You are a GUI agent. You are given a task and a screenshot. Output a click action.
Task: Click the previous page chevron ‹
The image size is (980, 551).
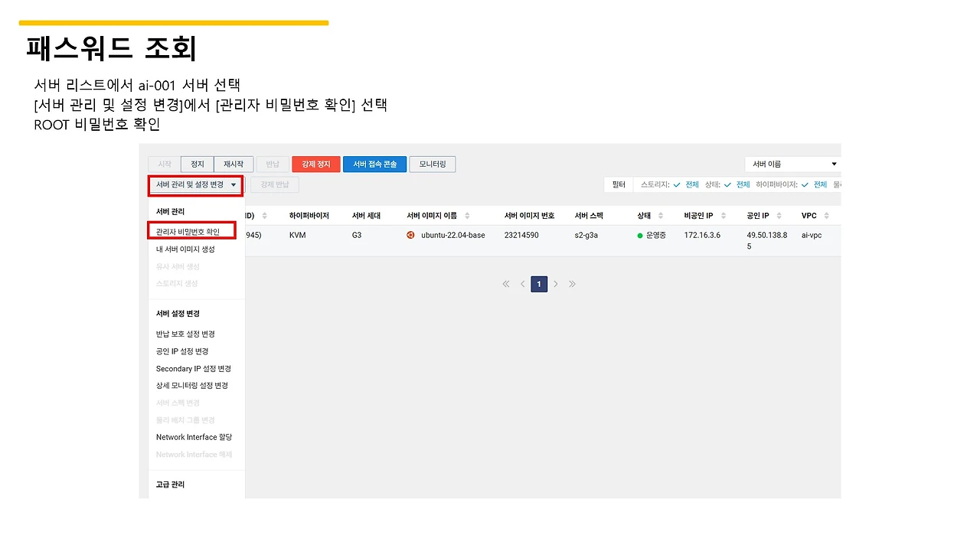(x=522, y=284)
